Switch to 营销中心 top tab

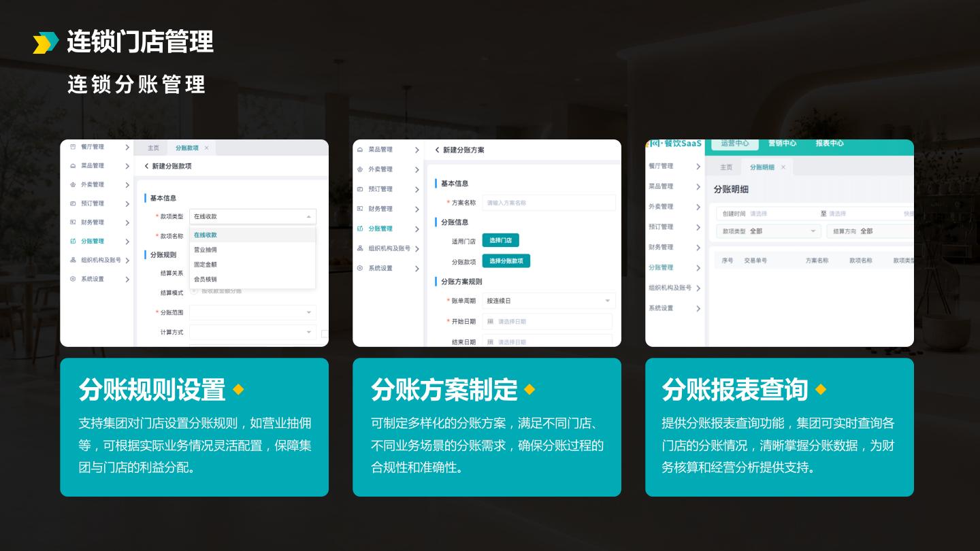pos(782,144)
